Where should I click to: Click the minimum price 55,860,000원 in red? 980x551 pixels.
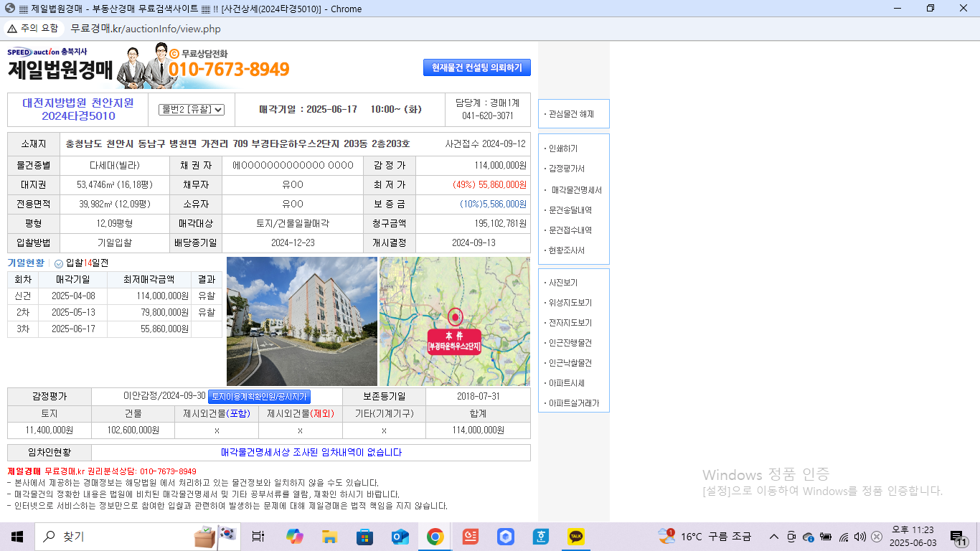coord(502,184)
